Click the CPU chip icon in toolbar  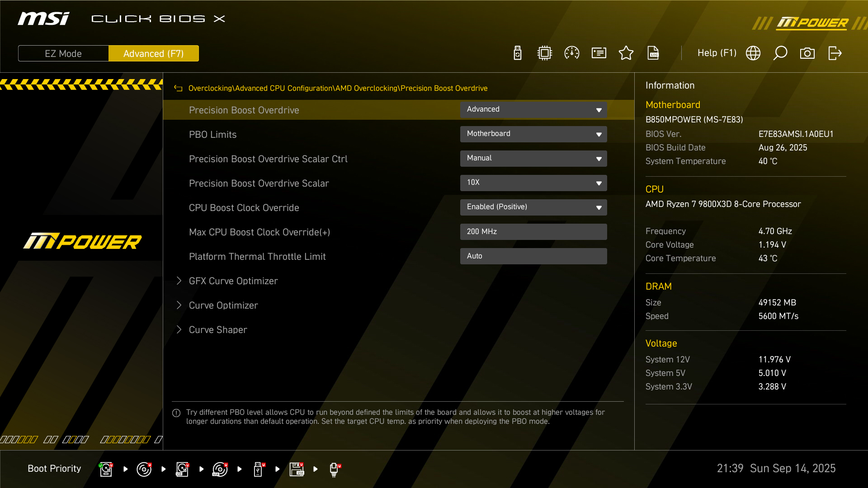coord(545,53)
